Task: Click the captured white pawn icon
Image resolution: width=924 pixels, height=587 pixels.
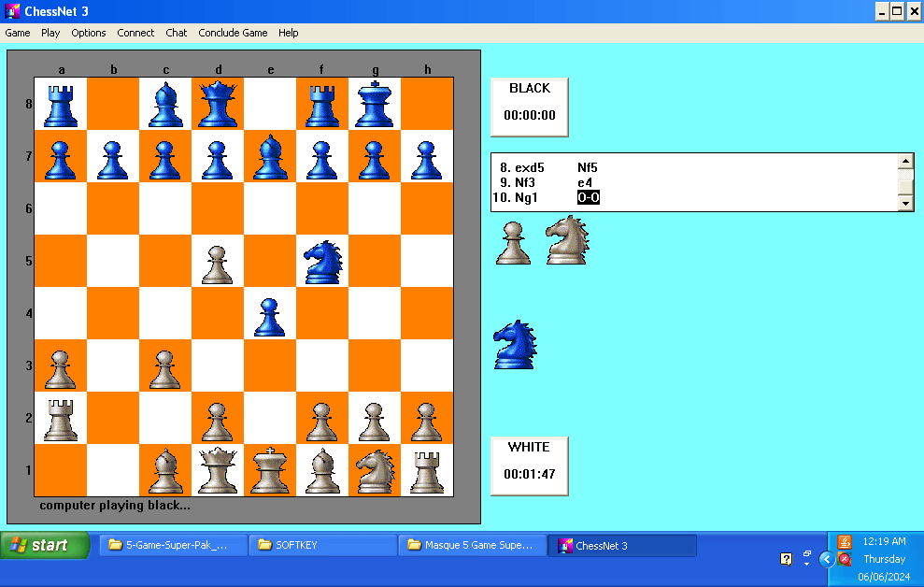Action: (x=513, y=242)
